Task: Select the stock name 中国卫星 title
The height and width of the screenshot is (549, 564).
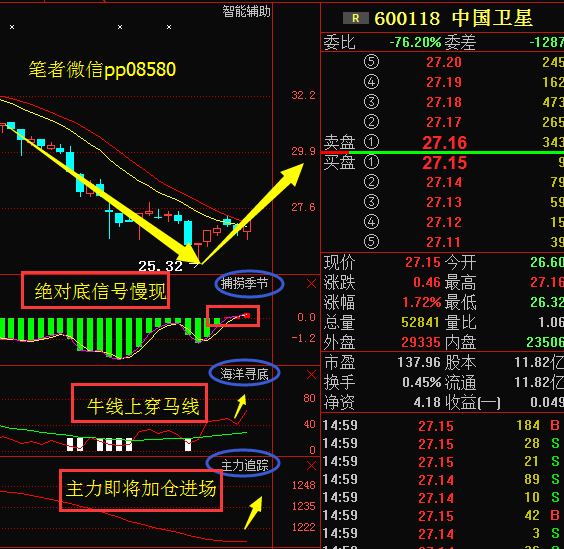Action: coord(492,18)
